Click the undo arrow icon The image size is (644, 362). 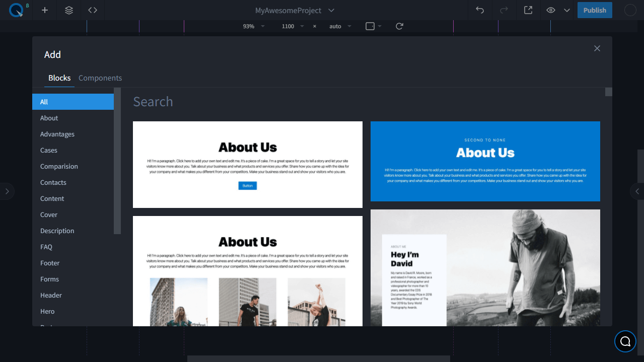point(480,10)
